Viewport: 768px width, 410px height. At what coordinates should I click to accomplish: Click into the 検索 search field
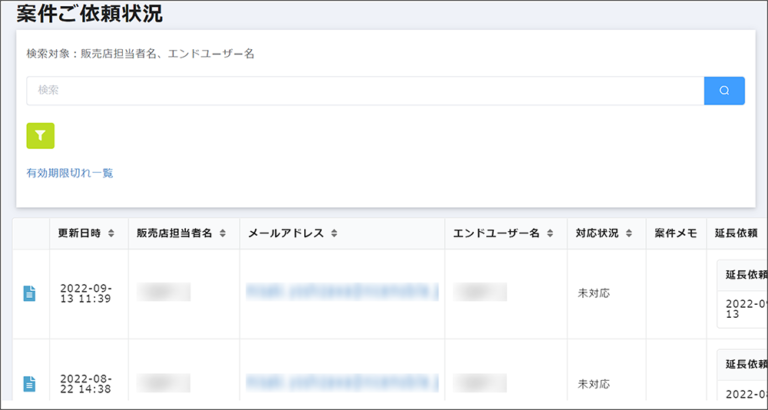coord(365,91)
